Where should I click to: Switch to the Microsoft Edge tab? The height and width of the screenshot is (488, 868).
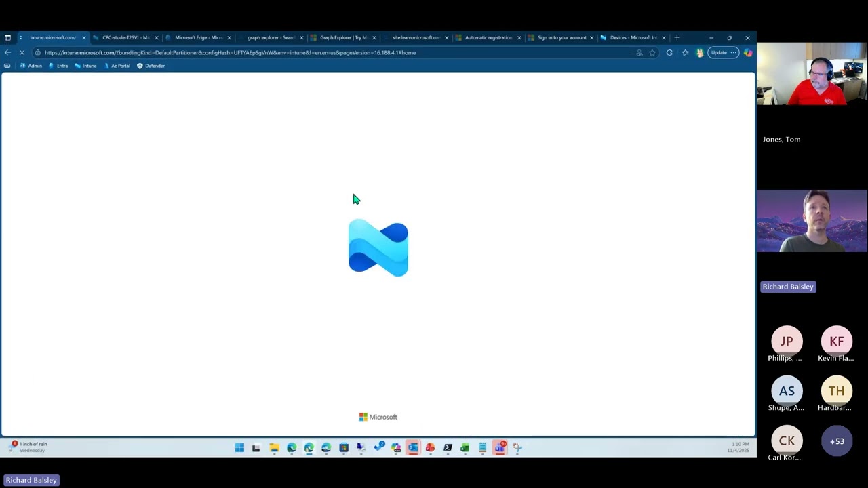pyautogui.click(x=198, y=38)
